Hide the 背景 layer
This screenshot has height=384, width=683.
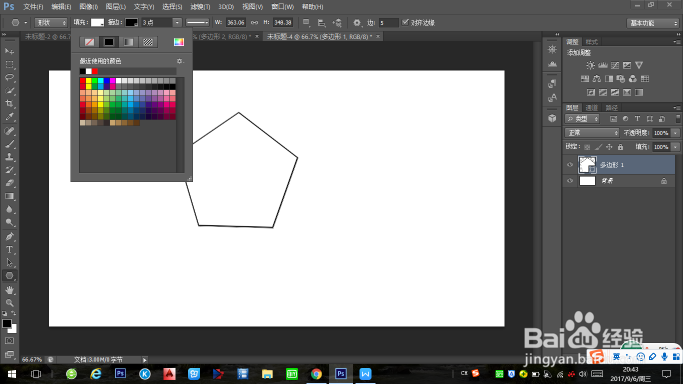coord(570,181)
